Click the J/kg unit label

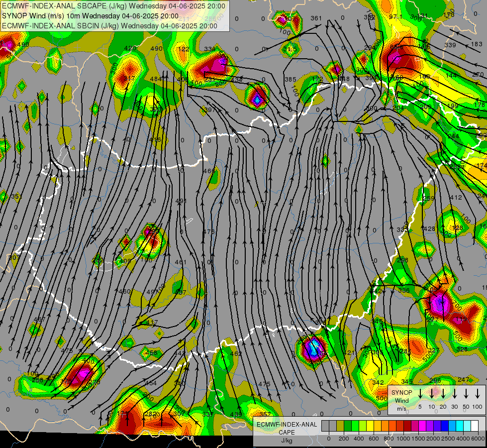click(287, 441)
